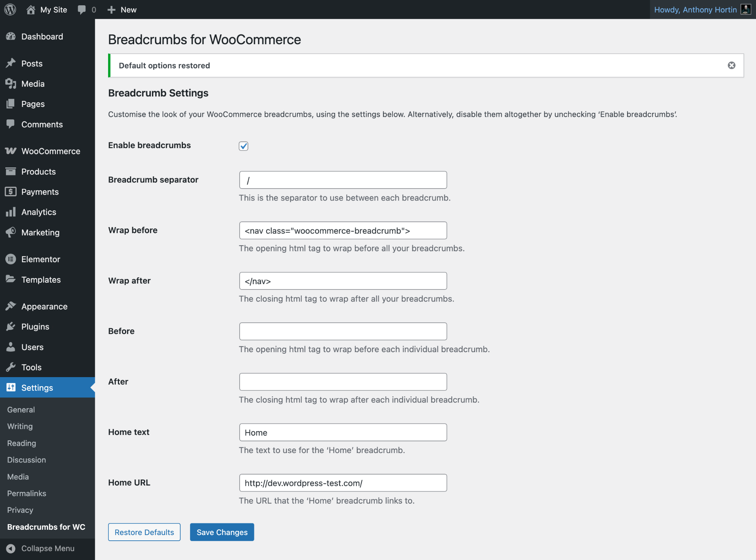Open Users via the person icon
The height and width of the screenshot is (560, 756).
tap(11, 347)
